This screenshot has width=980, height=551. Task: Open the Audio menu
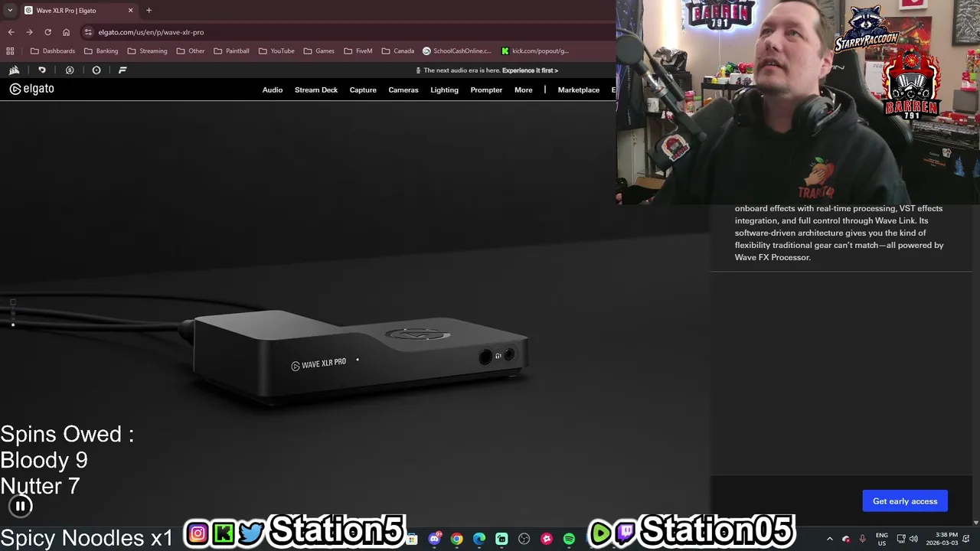(x=273, y=90)
